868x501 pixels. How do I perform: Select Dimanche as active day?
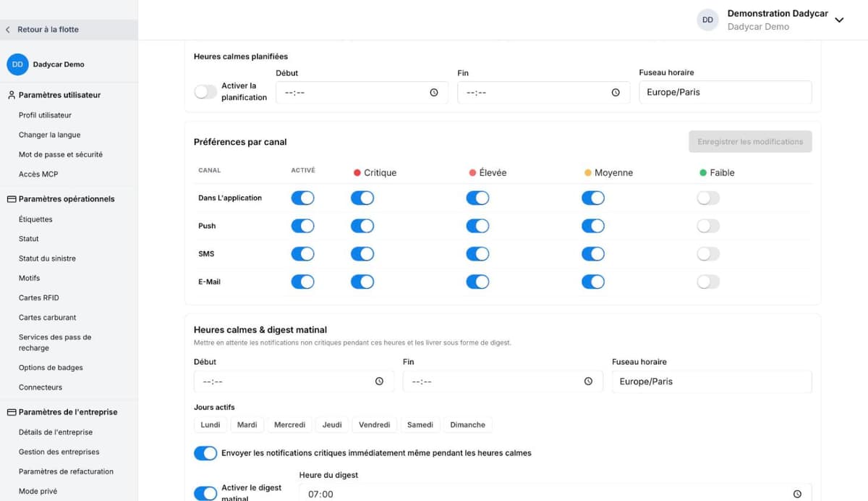coord(467,425)
